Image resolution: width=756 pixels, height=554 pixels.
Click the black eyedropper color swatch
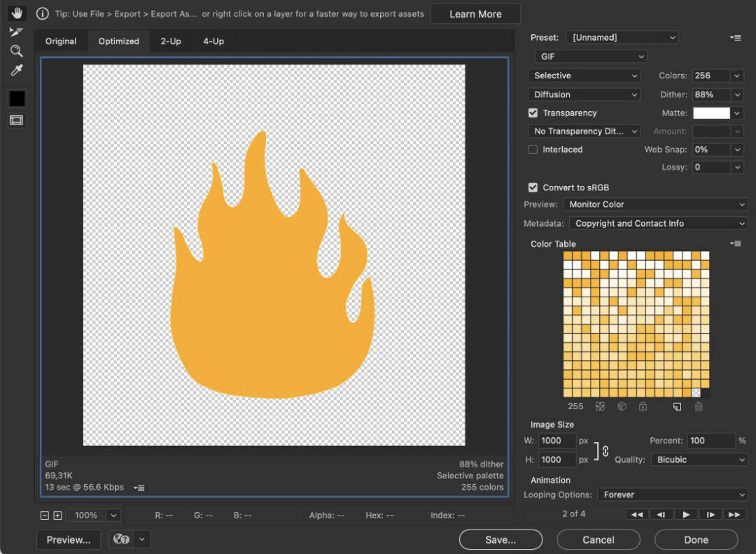17,98
